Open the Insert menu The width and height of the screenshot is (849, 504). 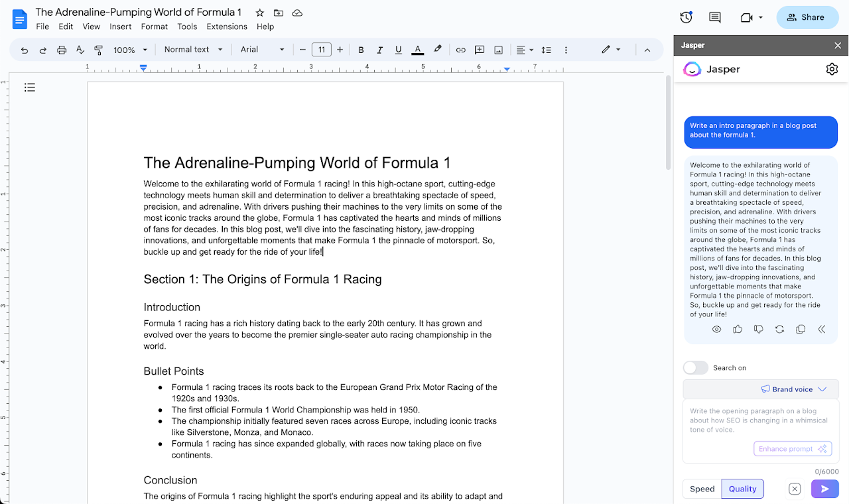tap(121, 27)
